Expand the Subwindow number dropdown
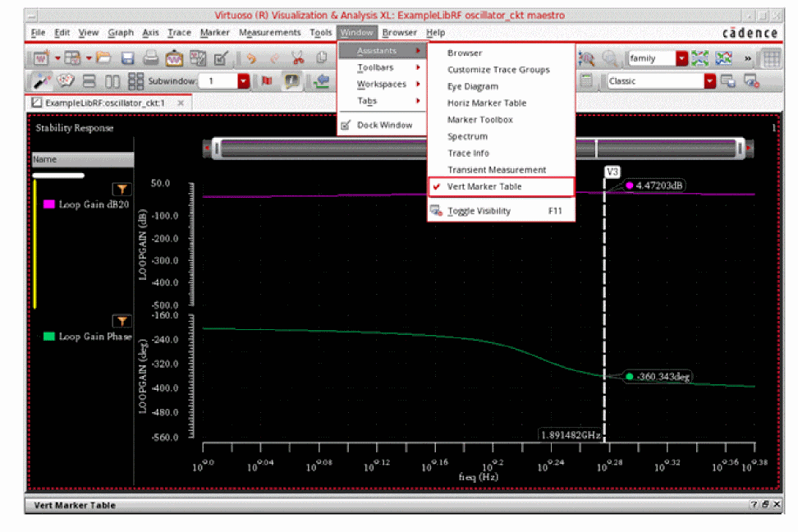Viewport: 798px width, 532px height. tap(243, 81)
